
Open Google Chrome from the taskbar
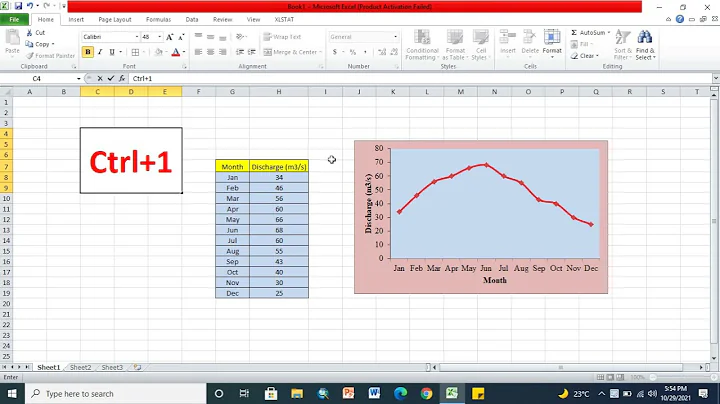point(427,394)
